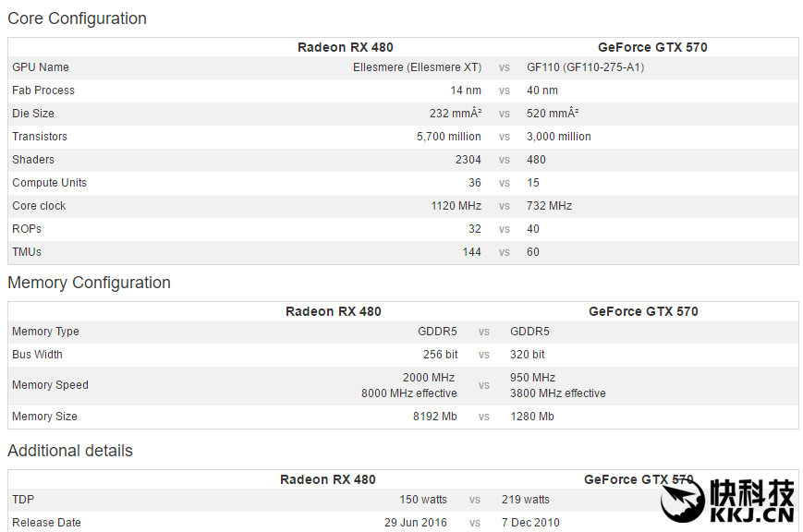Click the 29 Jun 2016 release date
Screen dimensions: 803x532
tap(416, 523)
